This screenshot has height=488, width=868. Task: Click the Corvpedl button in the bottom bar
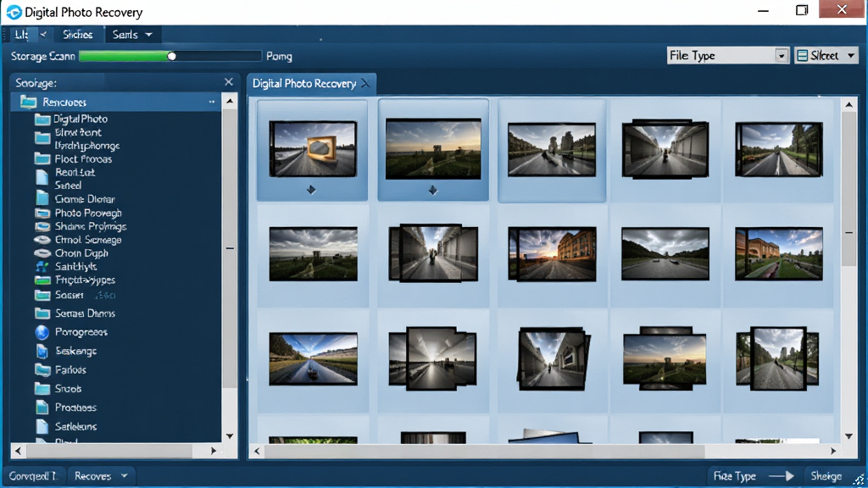(x=33, y=476)
